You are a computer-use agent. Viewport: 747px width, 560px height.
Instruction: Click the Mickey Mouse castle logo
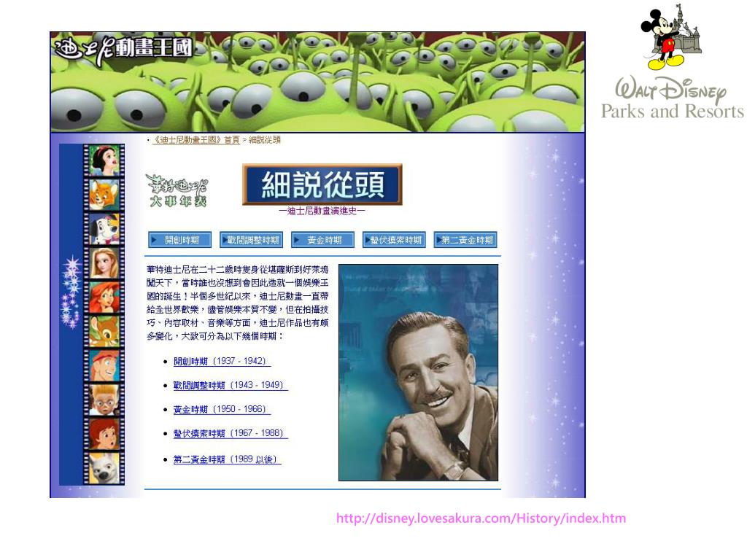(672, 36)
